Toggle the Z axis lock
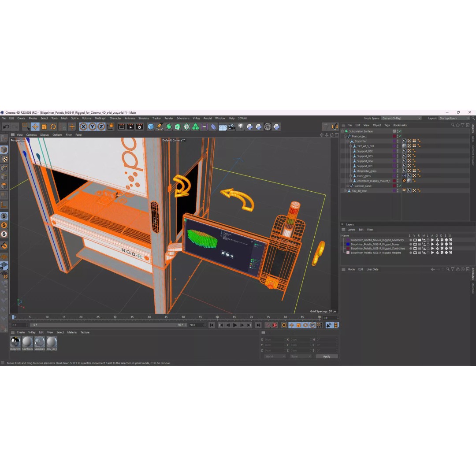 click(101, 127)
